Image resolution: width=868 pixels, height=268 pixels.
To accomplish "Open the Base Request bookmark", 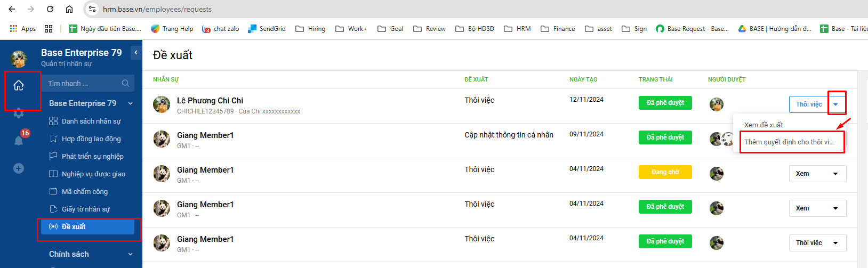I will (692, 29).
